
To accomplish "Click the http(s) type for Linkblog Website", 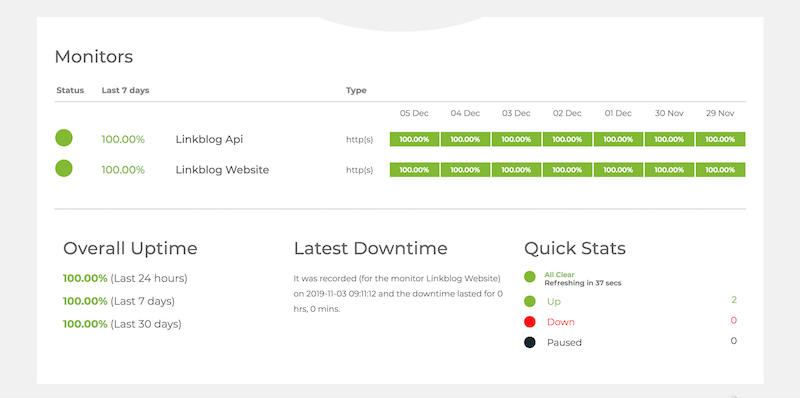I will click(360, 170).
